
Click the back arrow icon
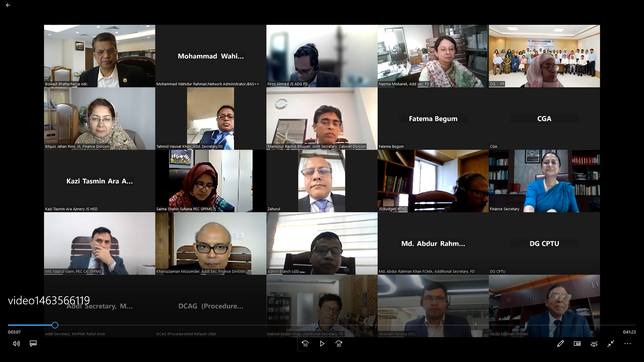click(x=8, y=5)
